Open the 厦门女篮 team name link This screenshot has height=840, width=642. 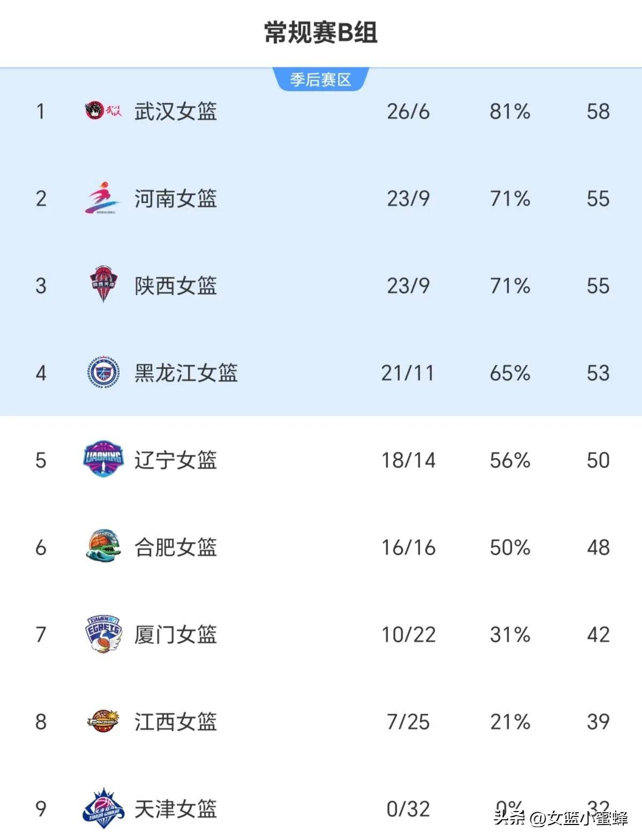176,635
